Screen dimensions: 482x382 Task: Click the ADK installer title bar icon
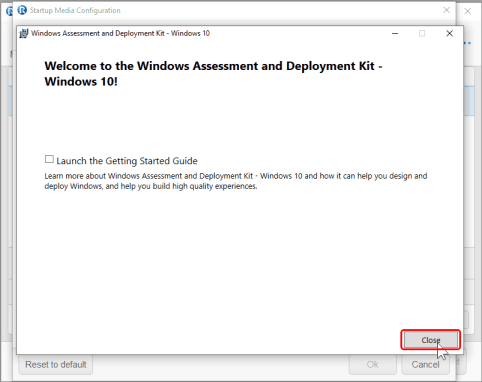tap(24, 33)
